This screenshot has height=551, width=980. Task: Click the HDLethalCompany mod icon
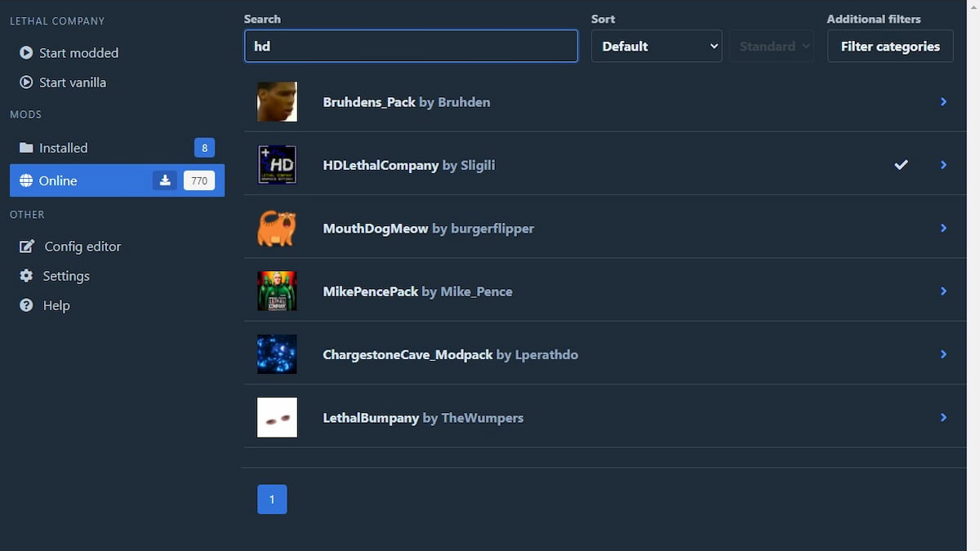pyautogui.click(x=277, y=165)
